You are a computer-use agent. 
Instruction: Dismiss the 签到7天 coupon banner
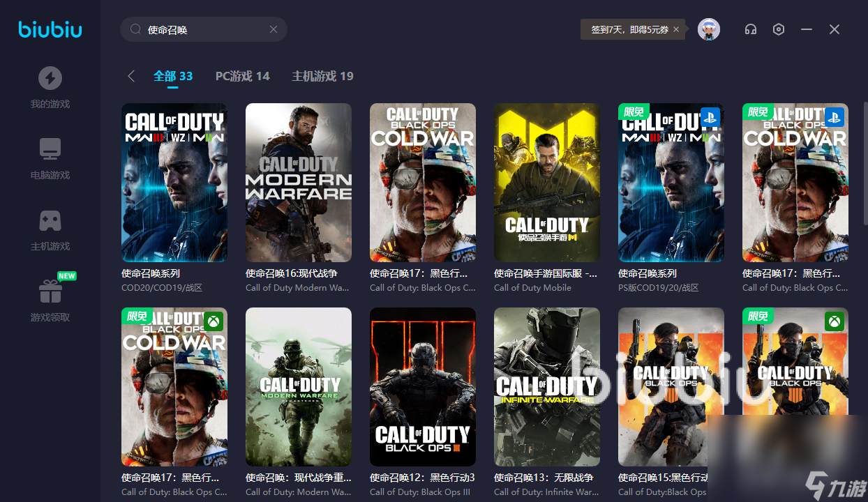pos(676,29)
